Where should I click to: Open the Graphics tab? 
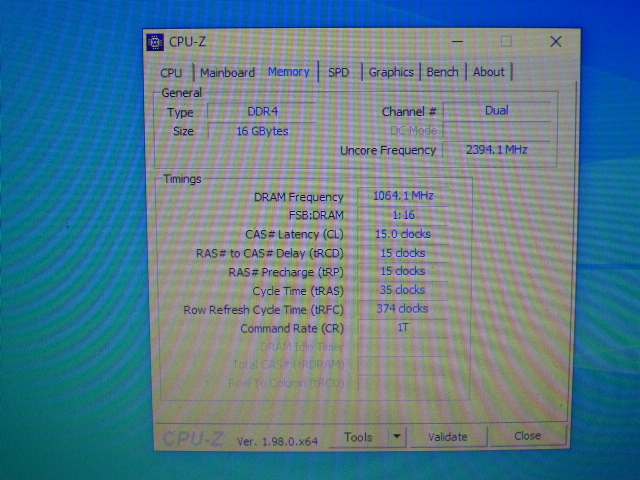391,72
